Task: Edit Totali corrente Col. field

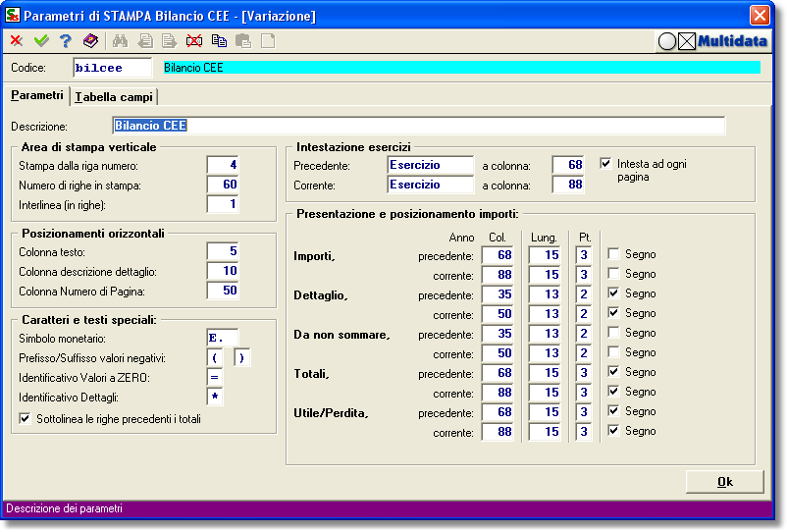Action: 497,392
